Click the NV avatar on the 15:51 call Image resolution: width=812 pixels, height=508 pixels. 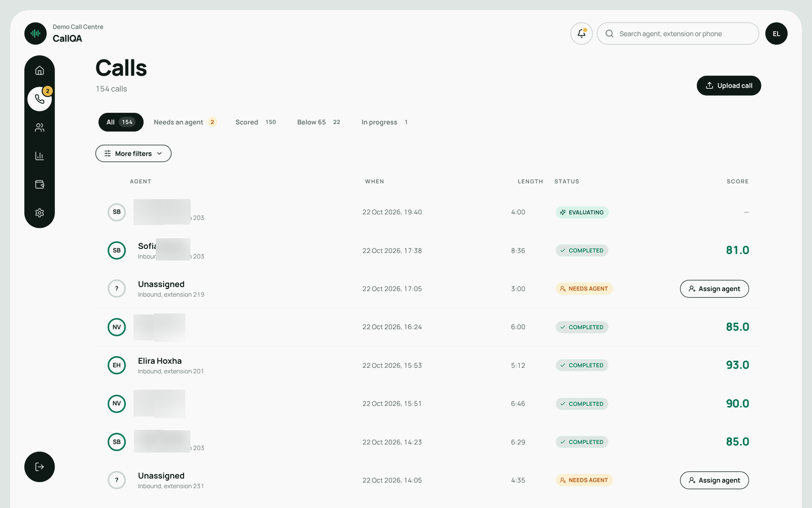(117, 403)
